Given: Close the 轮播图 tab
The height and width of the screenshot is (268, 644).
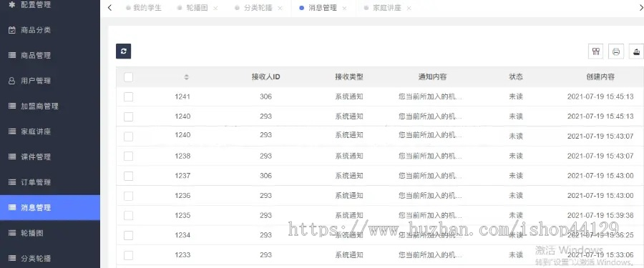Looking at the screenshot, I should 215,8.
